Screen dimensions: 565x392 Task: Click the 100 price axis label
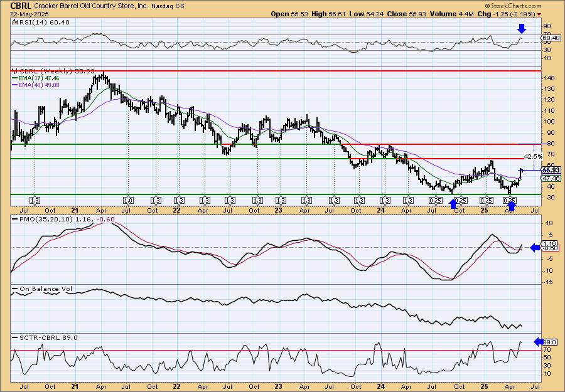pyautogui.click(x=549, y=122)
